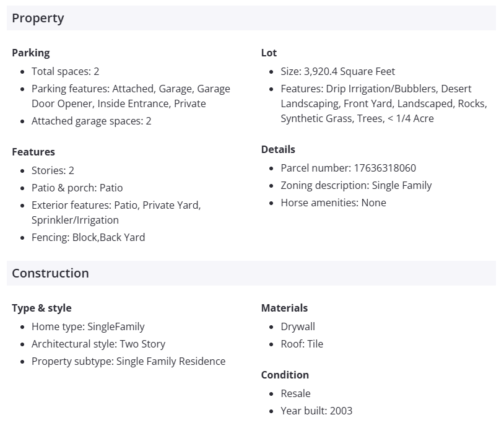Click the Drywall materials item
The height and width of the screenshot is (433, 504).
(x=298, y=326)
